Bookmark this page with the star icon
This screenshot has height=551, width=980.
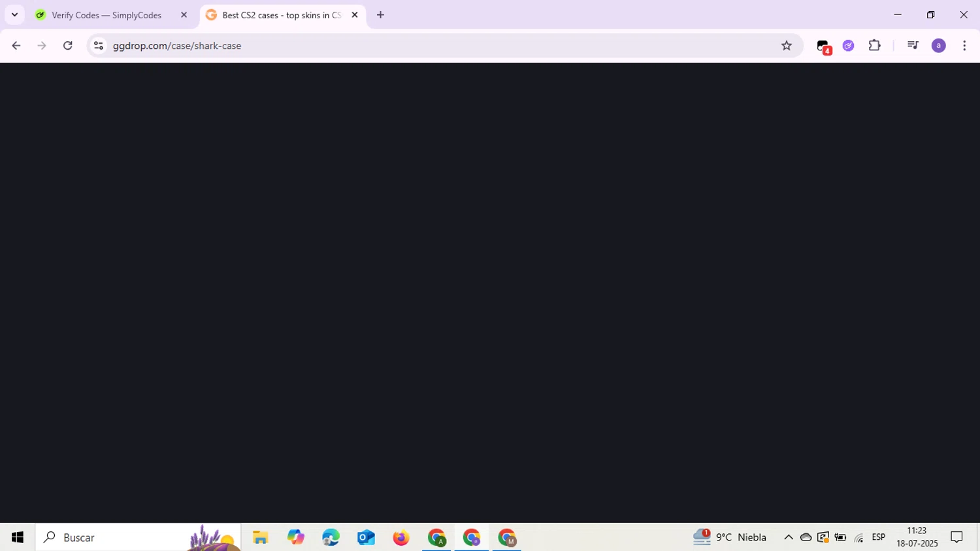(x=787, y=46)
